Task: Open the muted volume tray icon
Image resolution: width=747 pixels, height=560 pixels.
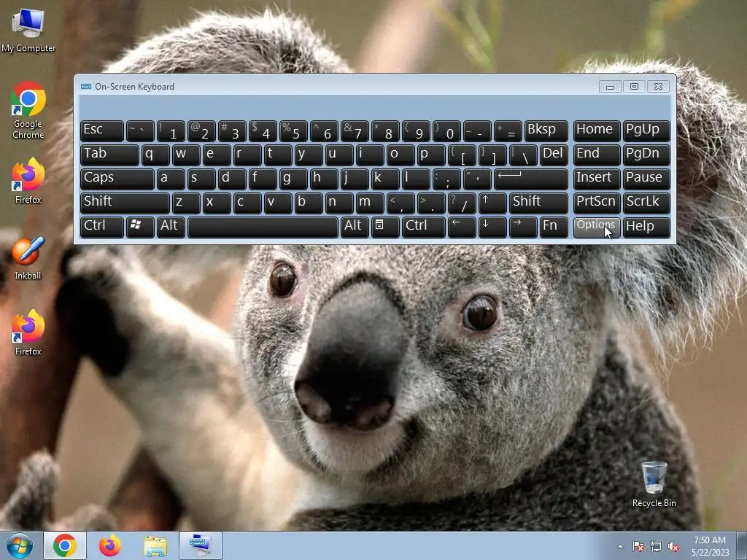Action: (673, 546)
